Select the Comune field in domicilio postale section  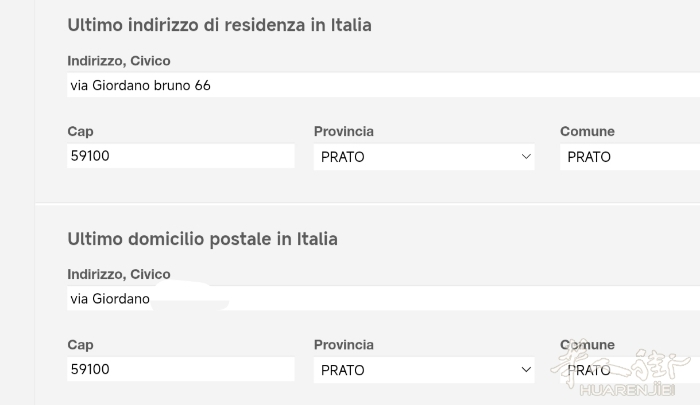pos(630,370)
